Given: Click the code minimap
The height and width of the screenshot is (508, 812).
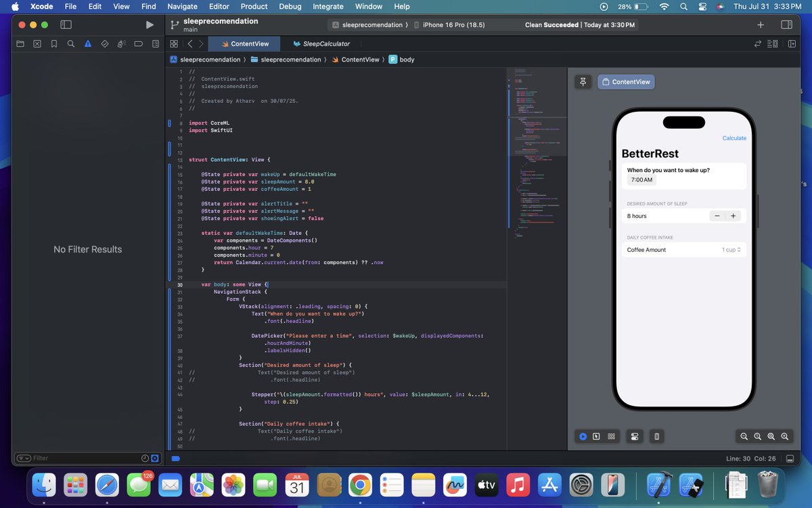Looking at the screenshot, I should tap(538, 152).
